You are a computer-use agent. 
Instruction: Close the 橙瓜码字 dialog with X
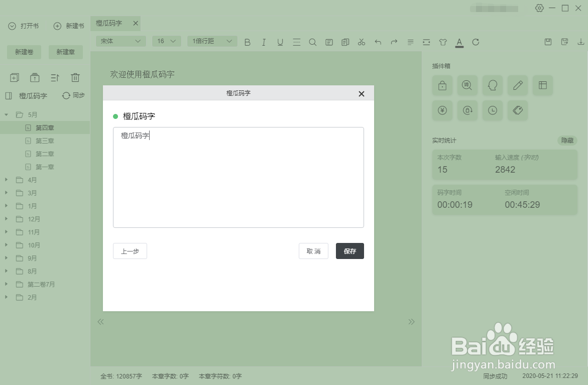point(362,94)
